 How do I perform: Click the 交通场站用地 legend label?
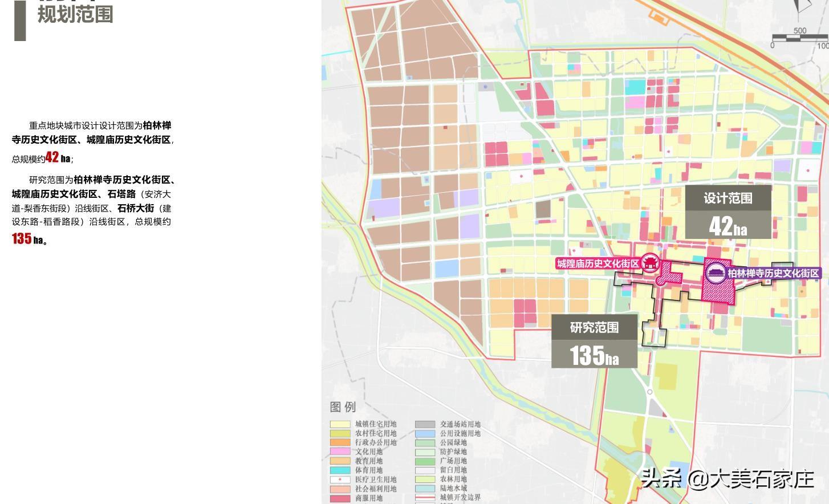click(460, 424)
